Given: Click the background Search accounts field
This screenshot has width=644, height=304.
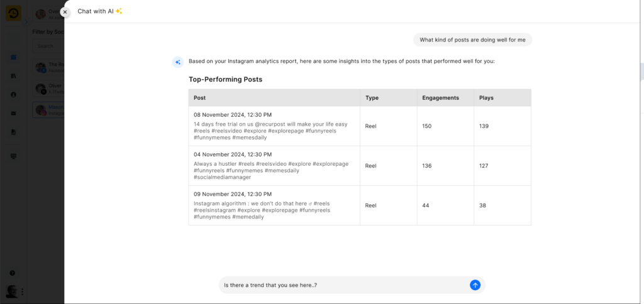Looking at the screenshot, I should [x=48, y=46].
